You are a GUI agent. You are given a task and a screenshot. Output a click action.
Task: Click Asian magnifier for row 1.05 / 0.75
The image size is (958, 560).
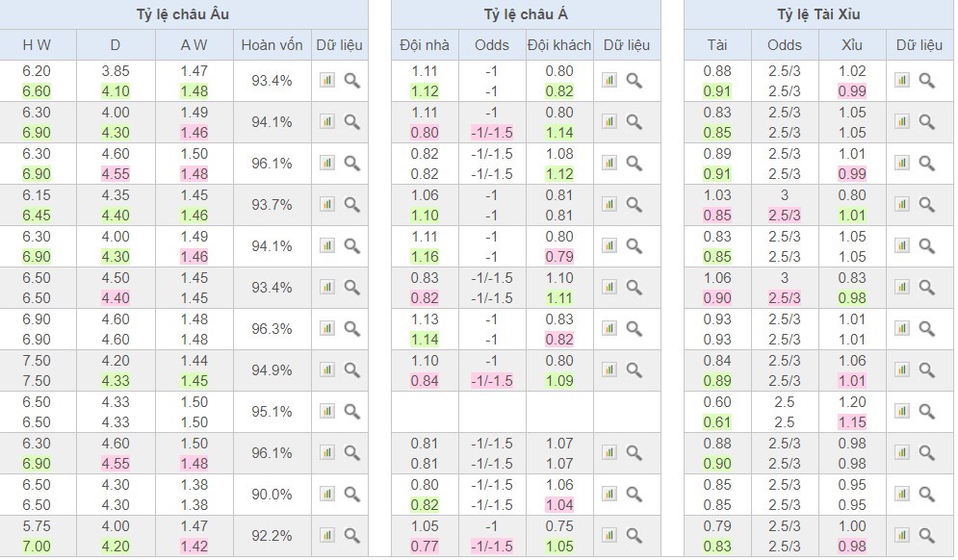coord(634,536)
